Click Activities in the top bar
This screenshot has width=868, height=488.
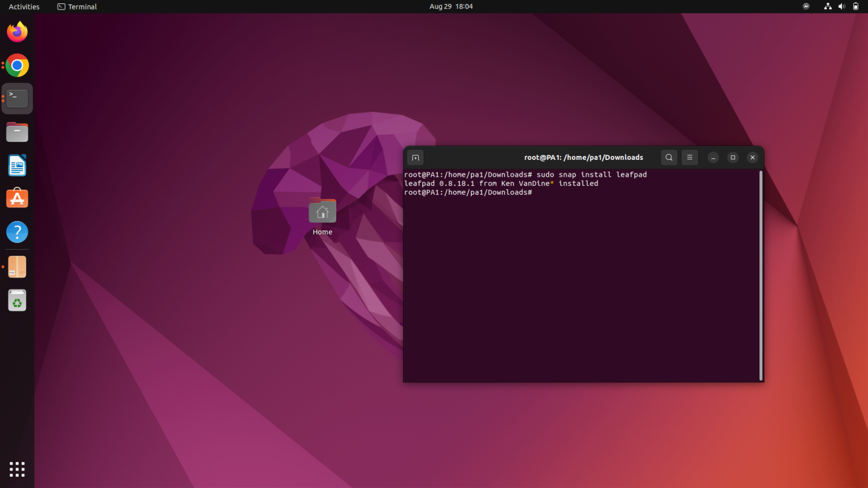23,6
